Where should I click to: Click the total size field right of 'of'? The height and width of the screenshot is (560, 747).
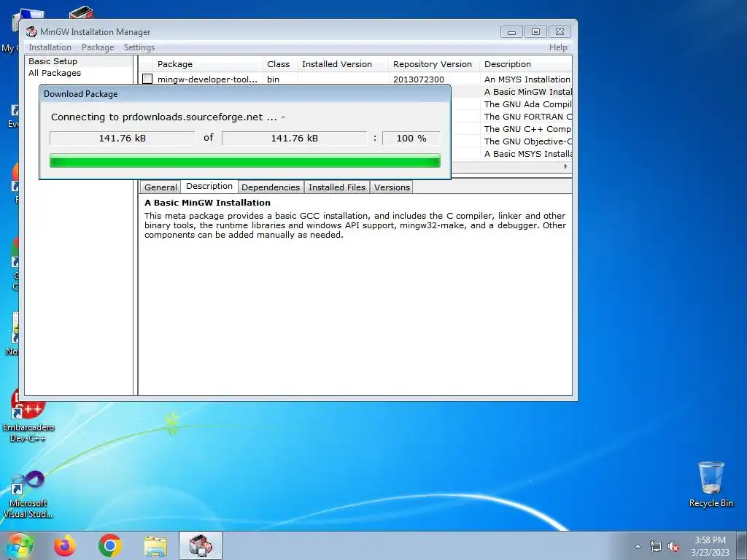coord(295,138)
